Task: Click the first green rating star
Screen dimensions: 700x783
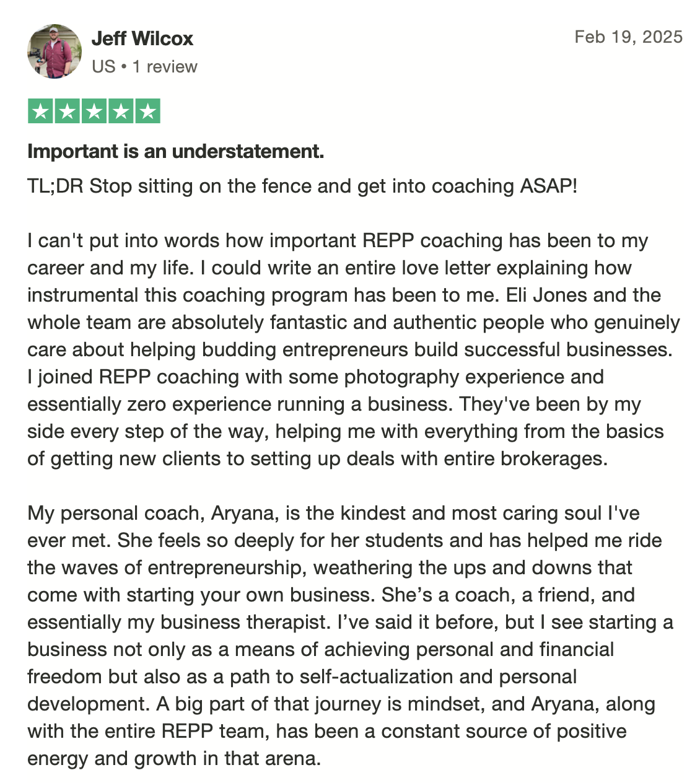Action: (x=40, y=112)
